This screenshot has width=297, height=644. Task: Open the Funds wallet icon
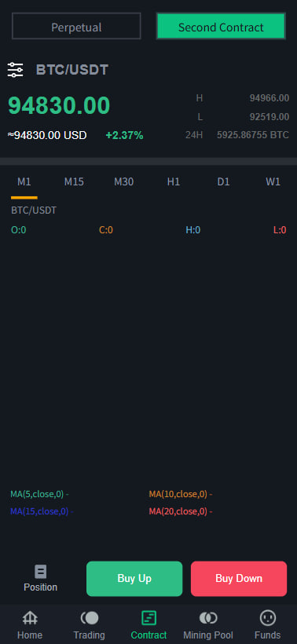267,618
